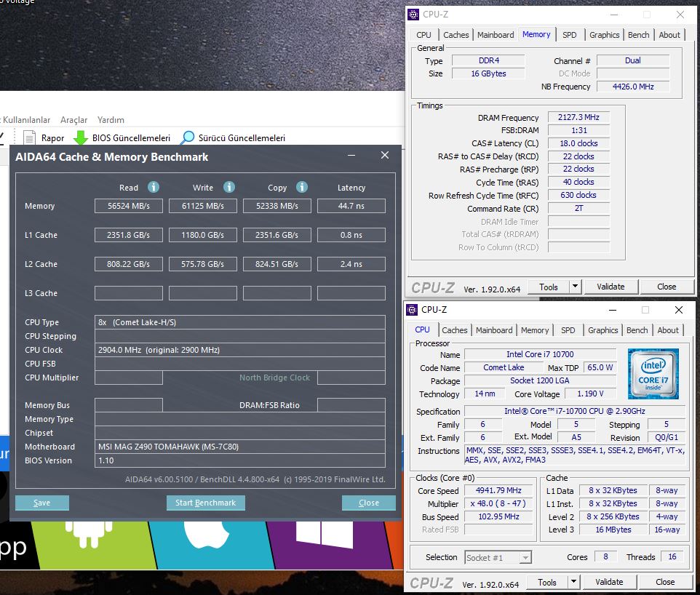Click Close button in AIDA64 benchmark dialog
Image resolution: width=700 pixels, height=595 pixels.
369,503
